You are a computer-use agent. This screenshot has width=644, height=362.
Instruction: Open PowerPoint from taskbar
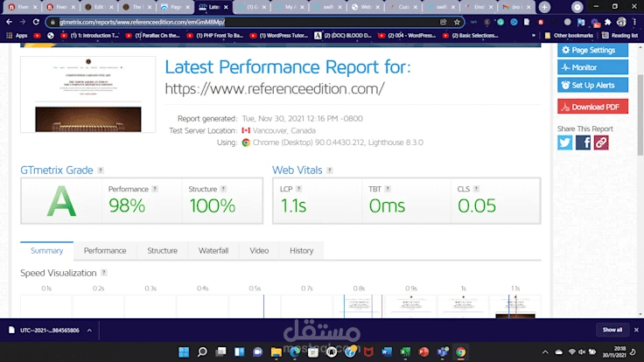[x=423, y=352]
